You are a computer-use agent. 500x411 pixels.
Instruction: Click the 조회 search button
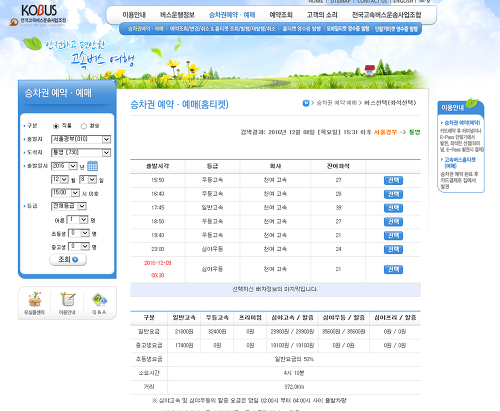[x=68, y=260]
